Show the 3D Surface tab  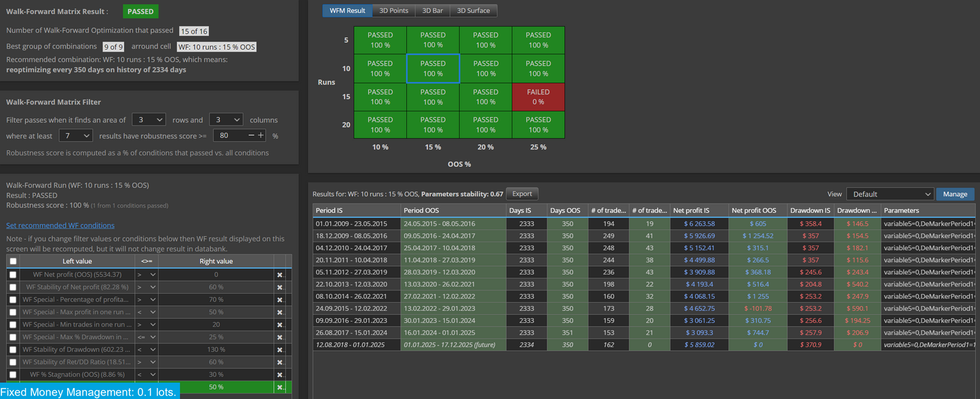click(474, 10)
